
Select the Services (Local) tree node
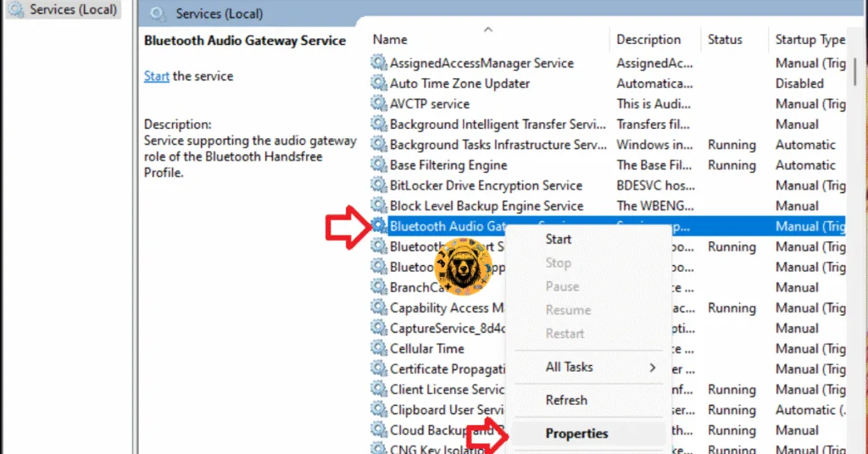[x=71, y=10]
